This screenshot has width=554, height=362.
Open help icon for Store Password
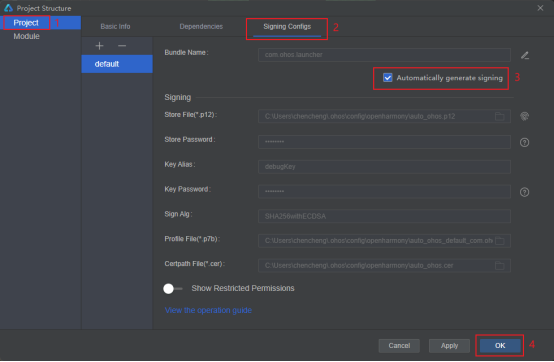524,142
